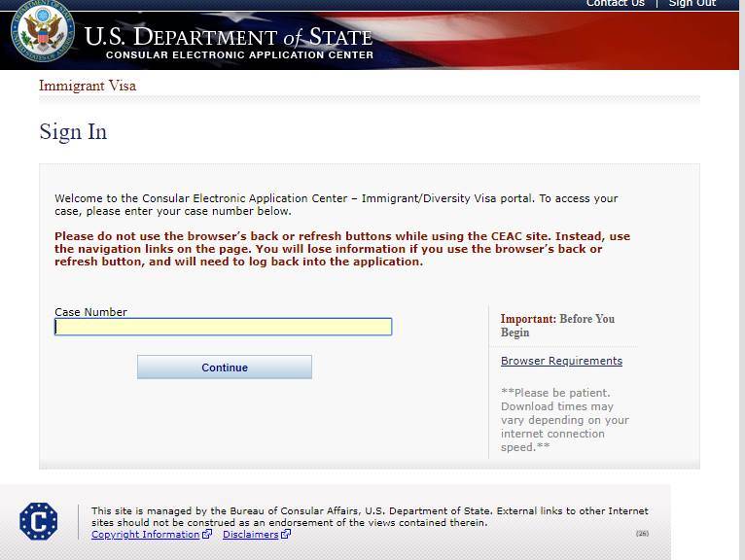Image resolution: width=745 pixels, height=560 pixels.
Task: Click the red browser back button warning text
Action: coord(342,249)
